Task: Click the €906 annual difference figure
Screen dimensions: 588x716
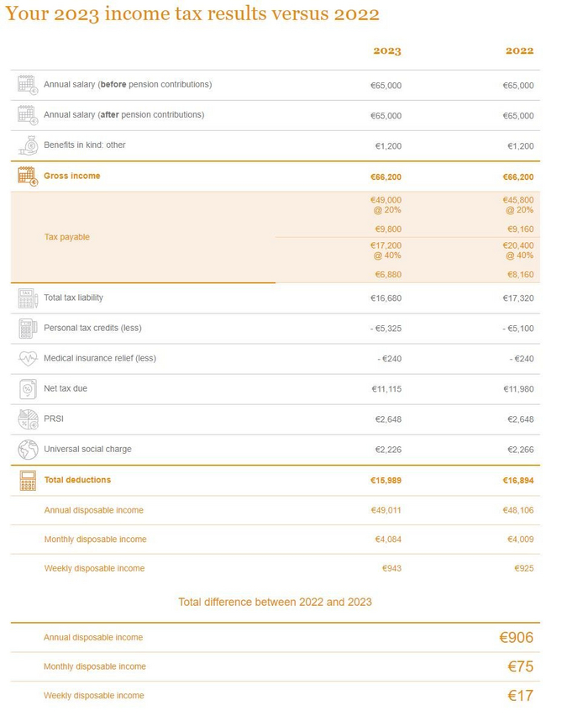Action: coord(516,638)
